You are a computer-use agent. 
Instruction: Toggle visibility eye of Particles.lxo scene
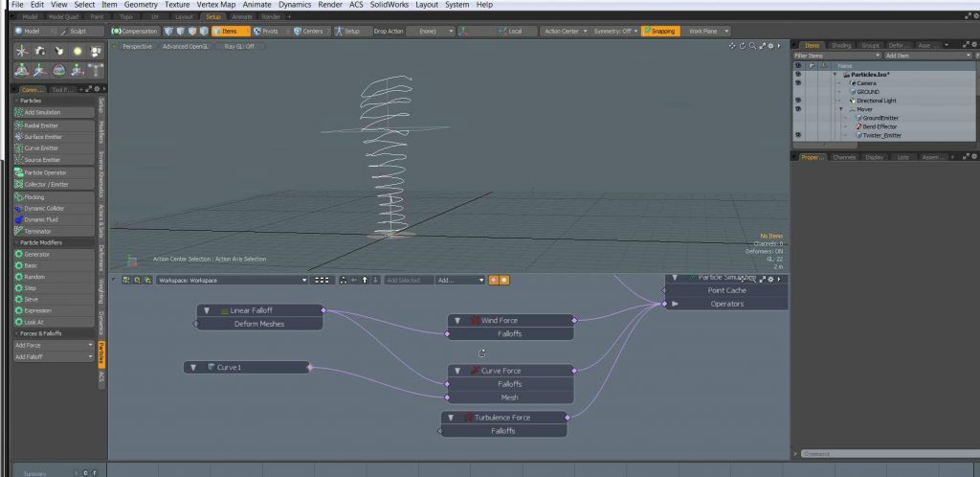(x=797, y=75)
